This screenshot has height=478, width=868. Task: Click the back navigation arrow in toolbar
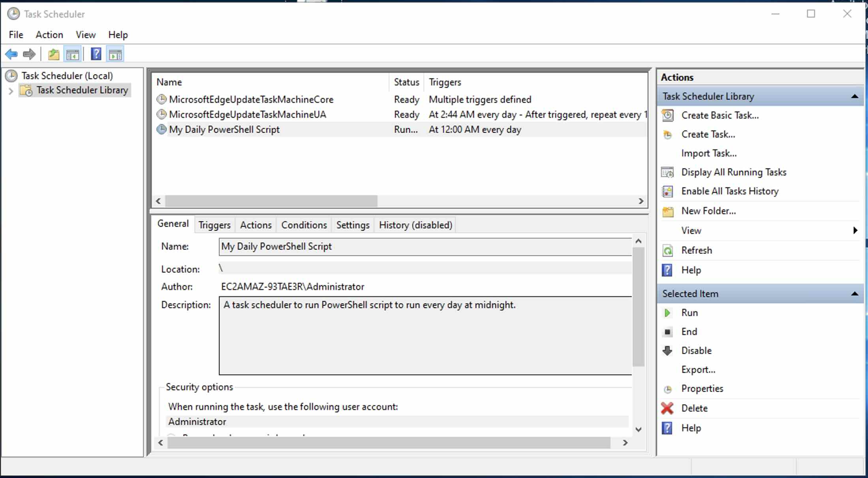pyautogui.click(x=11, y=54)
